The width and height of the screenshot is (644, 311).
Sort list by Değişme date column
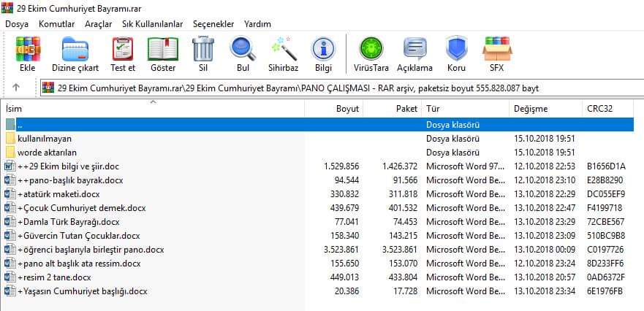[x=530, y=109]
